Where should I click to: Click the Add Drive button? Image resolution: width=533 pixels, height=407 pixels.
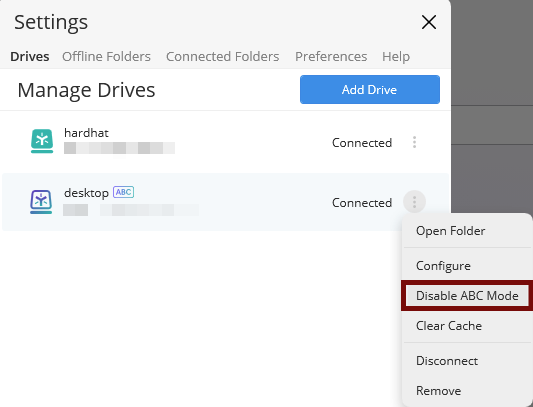click(370, 89)
